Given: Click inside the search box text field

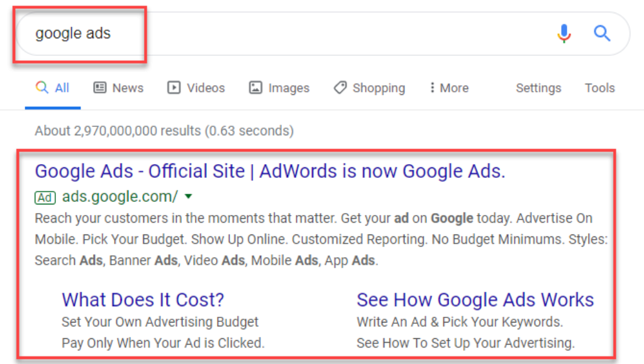Looking at the screenshot, I should [283, 33].
